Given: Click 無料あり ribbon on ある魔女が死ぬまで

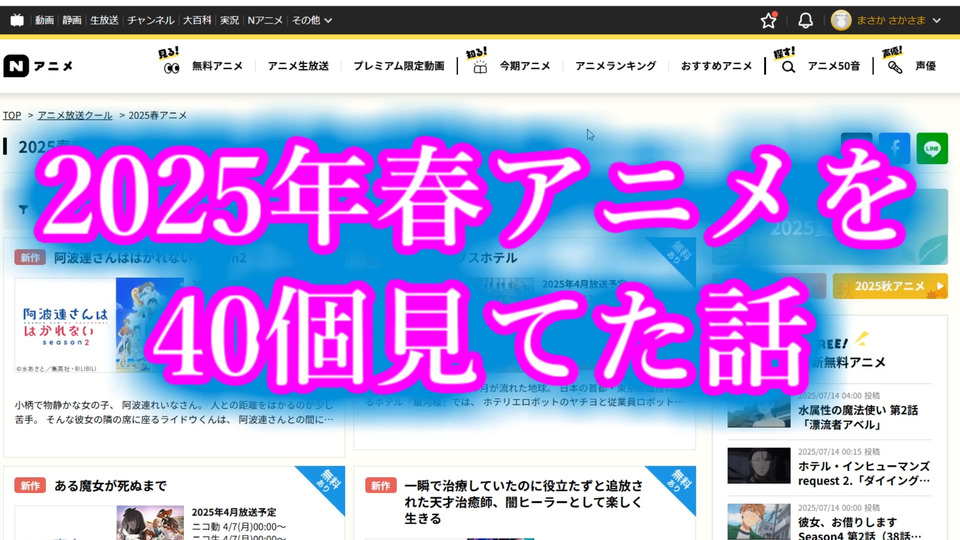Looking at the screenshot, I should click(325, 484).
